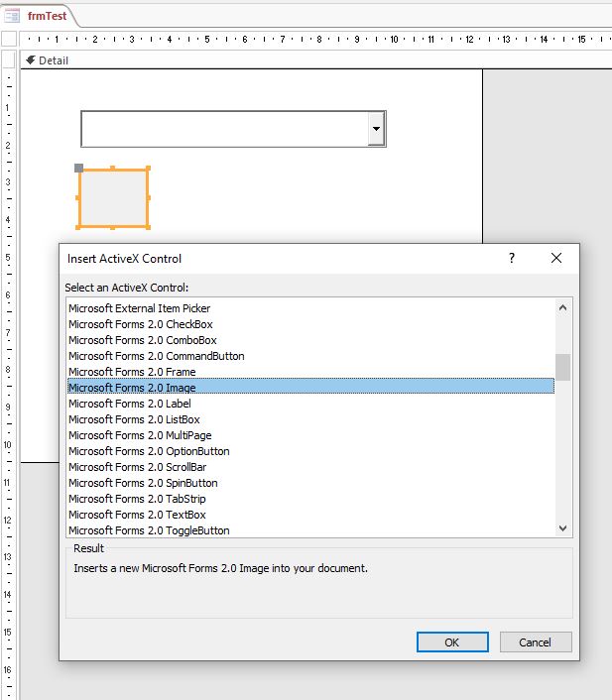The image size is (612, 700).
Task: Click the list scrollbar up arrow
Action: [x=562, y=307]
